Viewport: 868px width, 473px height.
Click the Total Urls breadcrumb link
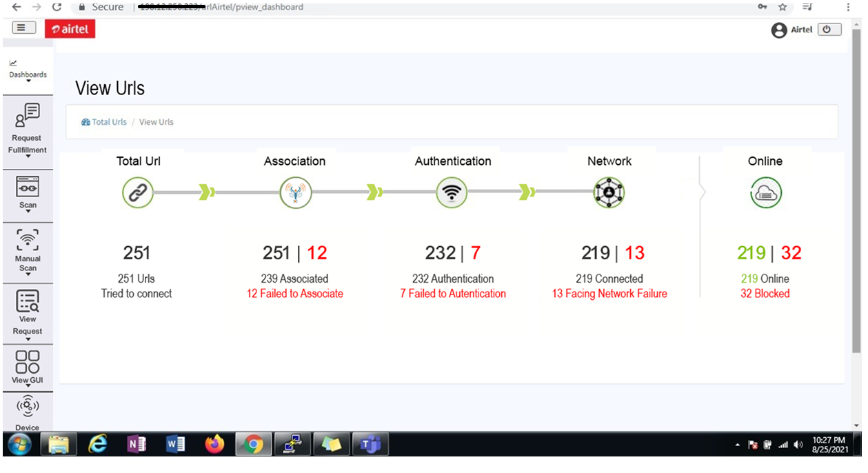point(109,122)
